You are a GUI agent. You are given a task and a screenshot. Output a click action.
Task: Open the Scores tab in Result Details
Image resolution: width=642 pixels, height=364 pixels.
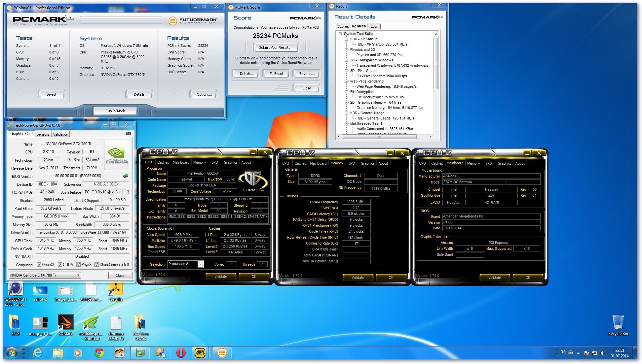click(x=343, y=26)
